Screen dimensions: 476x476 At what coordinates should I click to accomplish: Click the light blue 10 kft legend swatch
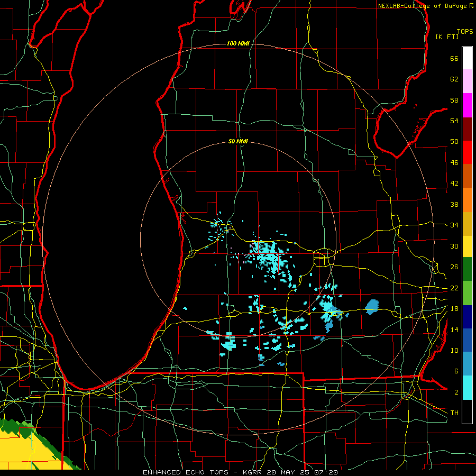[x=467, y=364]
